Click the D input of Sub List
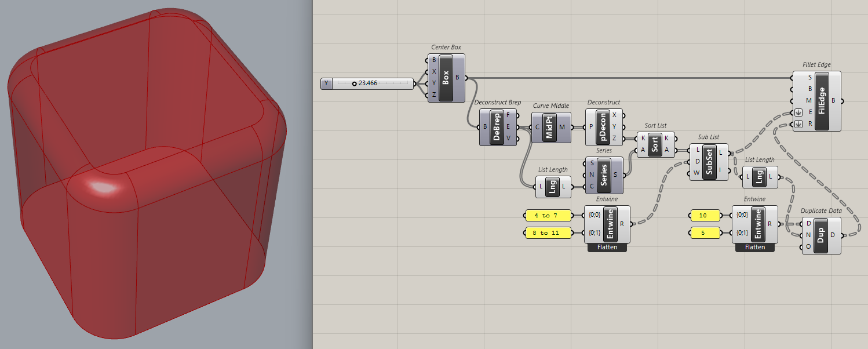Screen dimensions: 868x349 click(x=697, y=162)
